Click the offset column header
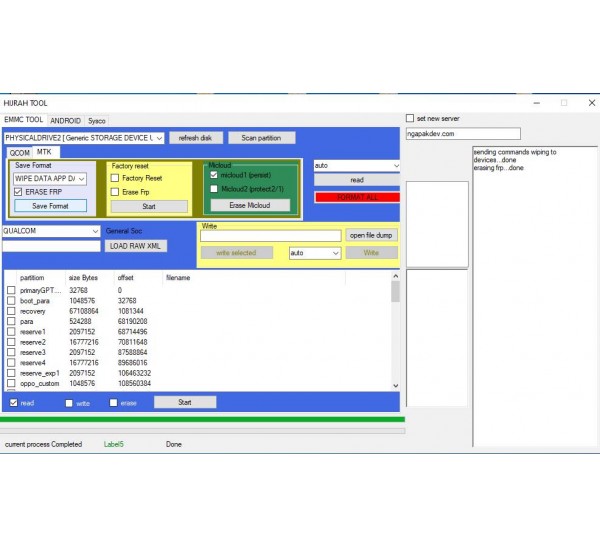Image resolution: width=600 pixels, height=548 pixels. point(138,278)
